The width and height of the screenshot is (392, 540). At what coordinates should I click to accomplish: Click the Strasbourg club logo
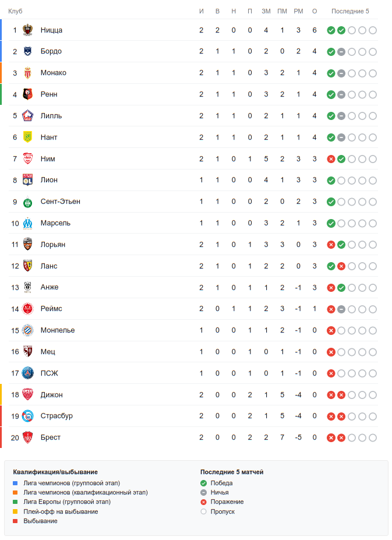click(27, 416)
